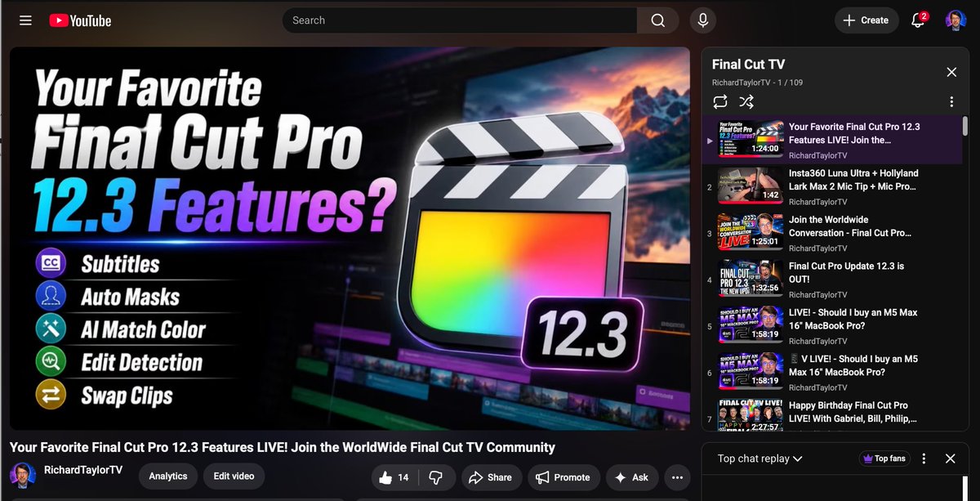
Task: Click Edit video button
Action: tap(234, 476)
